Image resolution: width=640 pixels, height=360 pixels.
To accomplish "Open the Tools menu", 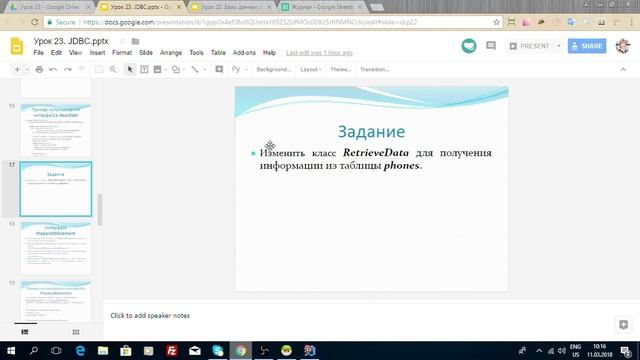I will [x=196, y=53].
